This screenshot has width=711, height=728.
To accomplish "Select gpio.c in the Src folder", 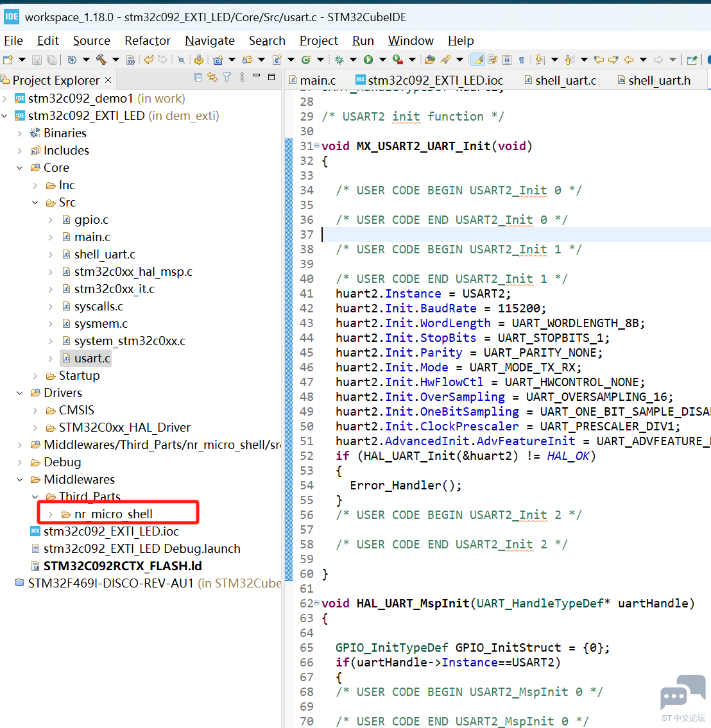I will click(85, 219).
